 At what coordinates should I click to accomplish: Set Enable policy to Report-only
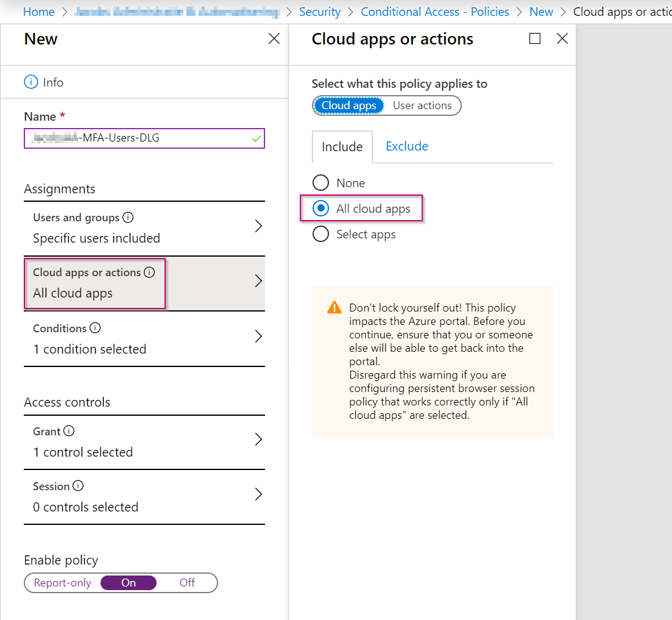click(63, 582)
